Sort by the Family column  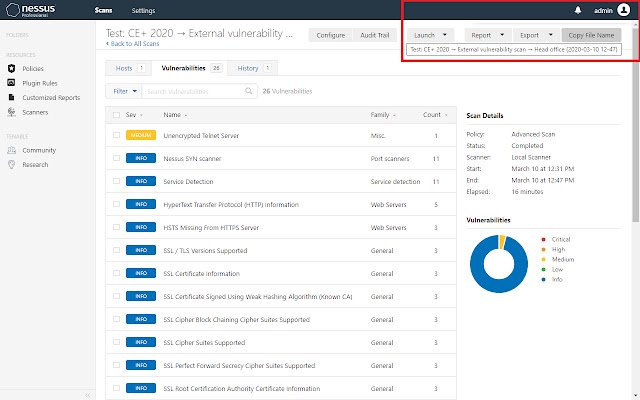[x=383, y=115]
